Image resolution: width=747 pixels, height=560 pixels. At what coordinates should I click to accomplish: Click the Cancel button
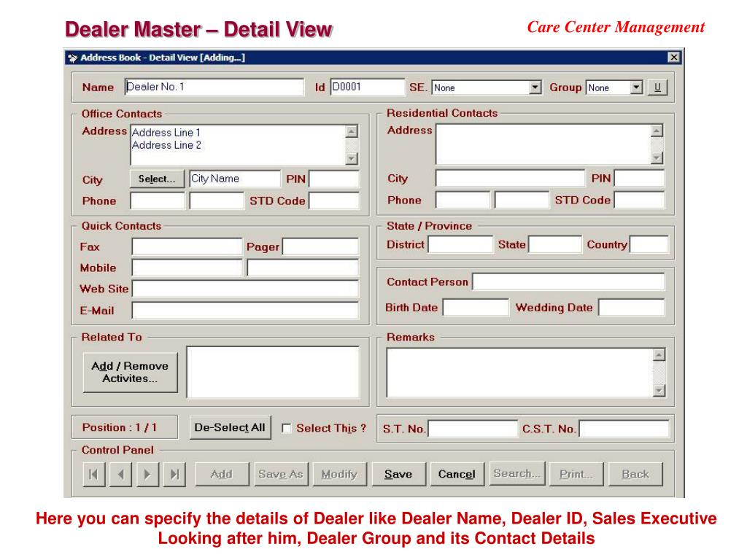[x=457, y=474]
